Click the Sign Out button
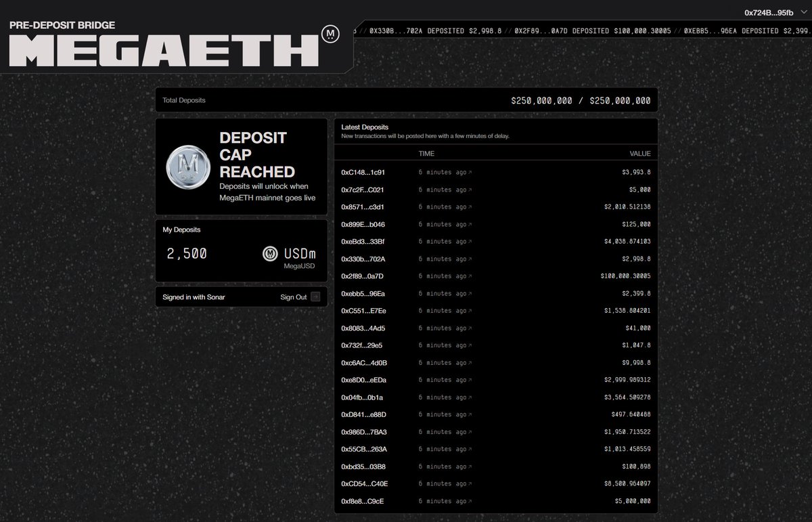 [300, 297]
